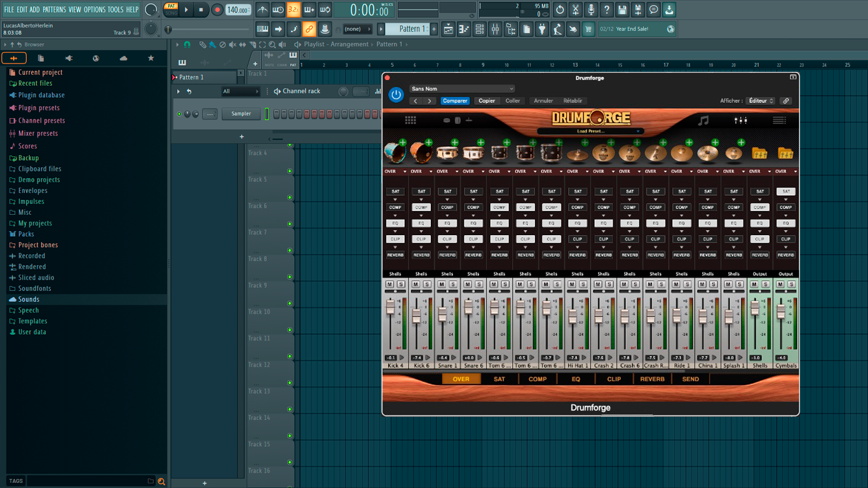Viewport: 868px width, 488px height.
Task: Click the microphone recording icon
Action: (x=591, y=10)
